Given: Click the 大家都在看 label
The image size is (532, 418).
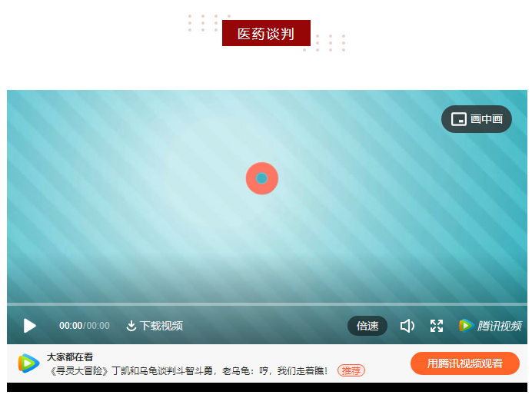Looking at the screenshot, I should coord(70,357).
